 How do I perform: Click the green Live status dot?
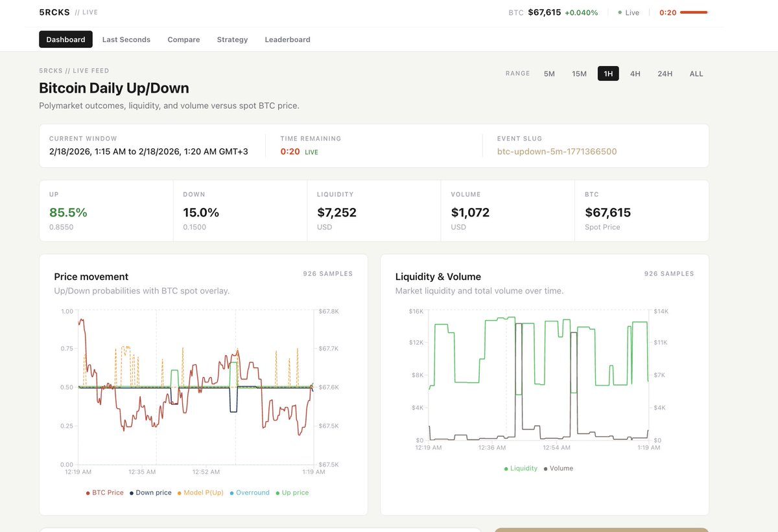coord(620,12)
